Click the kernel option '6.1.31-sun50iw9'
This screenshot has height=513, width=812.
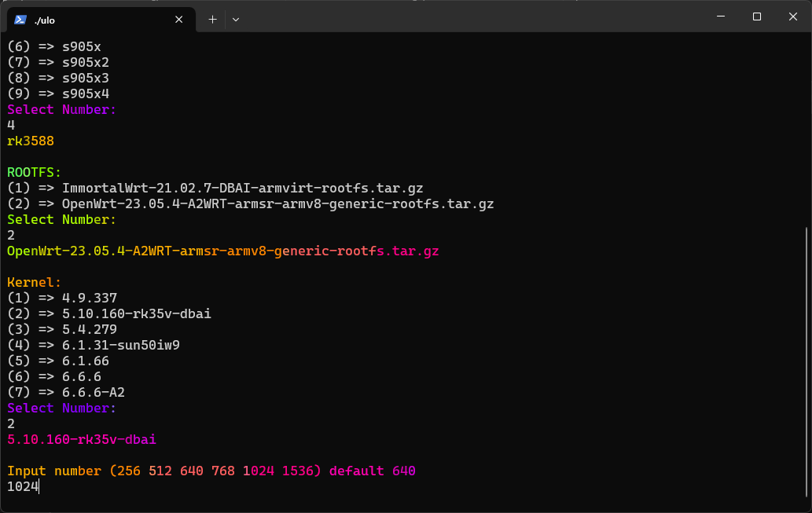pos(94,346)
